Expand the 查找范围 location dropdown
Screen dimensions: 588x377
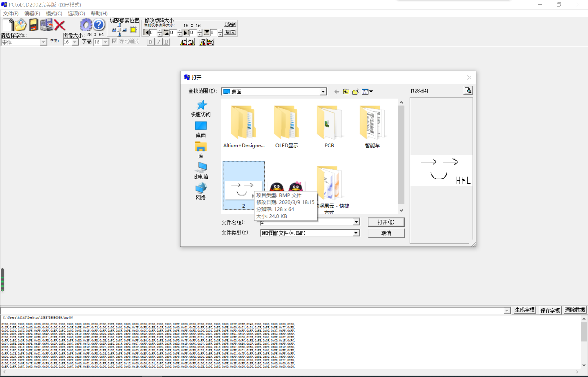tap(323, 92)
